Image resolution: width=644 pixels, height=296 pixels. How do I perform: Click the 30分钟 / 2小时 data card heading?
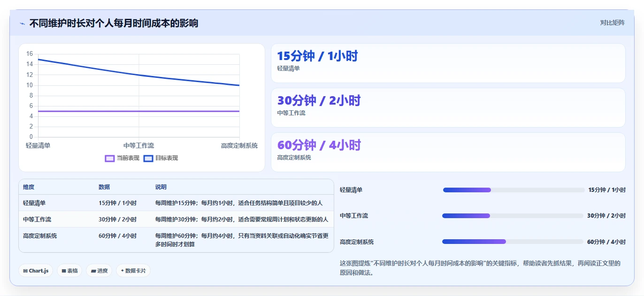click(319, 101)
